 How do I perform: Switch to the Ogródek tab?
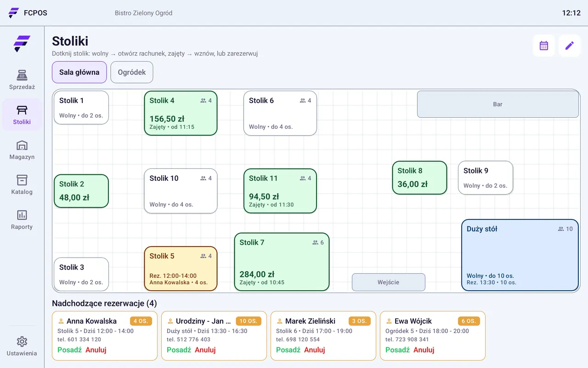(x=132, y=72)
